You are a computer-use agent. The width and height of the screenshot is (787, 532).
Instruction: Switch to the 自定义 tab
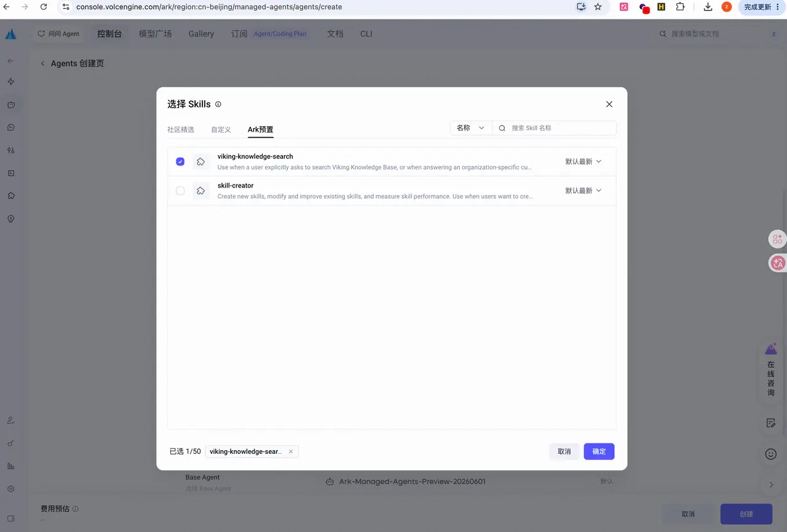click(221, 130)
